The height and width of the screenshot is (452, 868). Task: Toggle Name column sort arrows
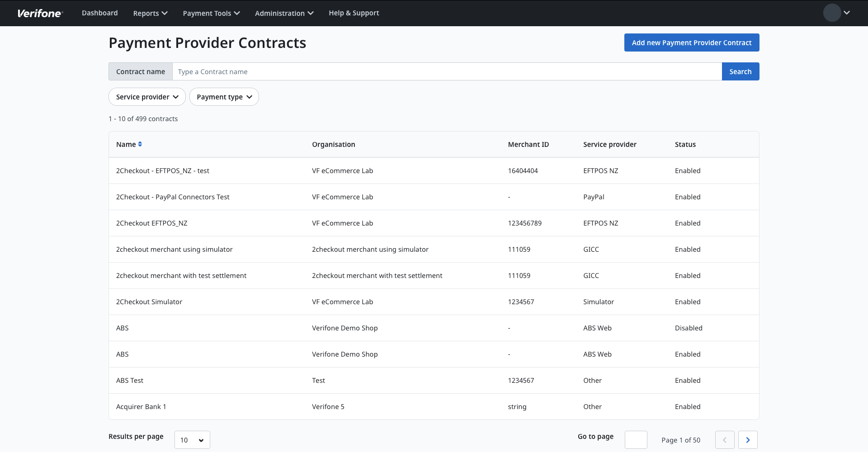click(x=140, y=144)
